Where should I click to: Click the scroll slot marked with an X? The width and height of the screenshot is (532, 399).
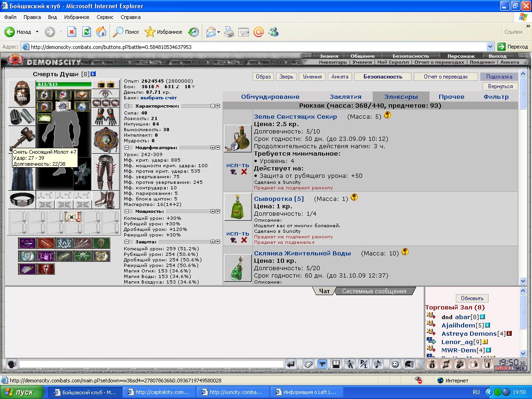point(73,217)
